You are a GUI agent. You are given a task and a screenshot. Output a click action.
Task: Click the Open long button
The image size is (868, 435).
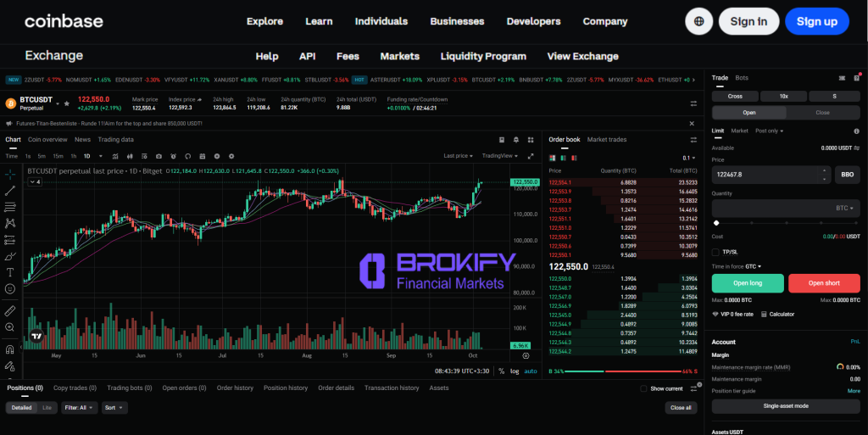click(x=748, y=283)
